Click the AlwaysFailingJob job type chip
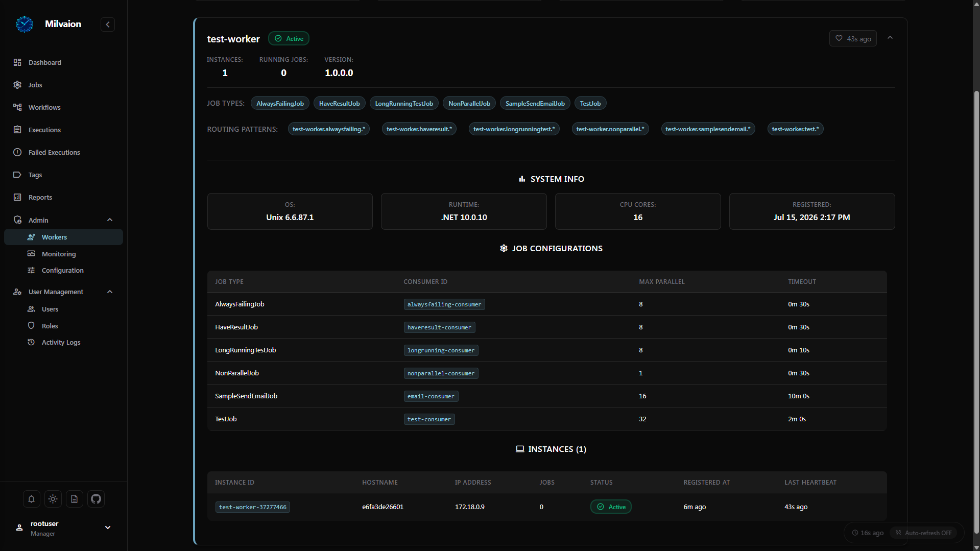 [x=280, y=104]
